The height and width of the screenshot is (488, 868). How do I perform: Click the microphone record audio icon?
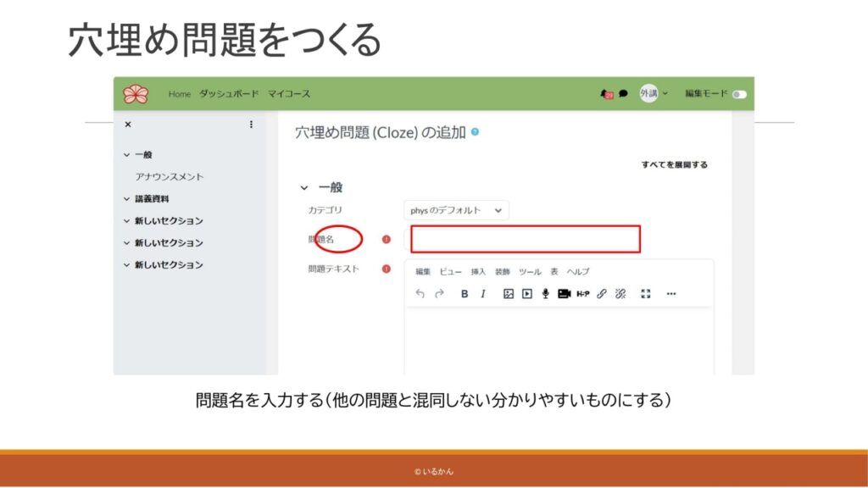[545, 294]
